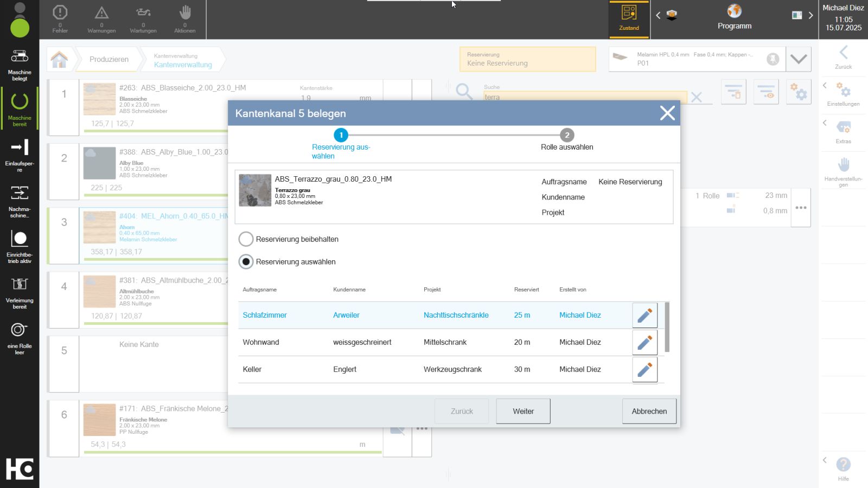The width and height of the screenshot is (868, 488).
Task: Click the Keine Reservierung reservation box
Action: (x=527, y=59)
